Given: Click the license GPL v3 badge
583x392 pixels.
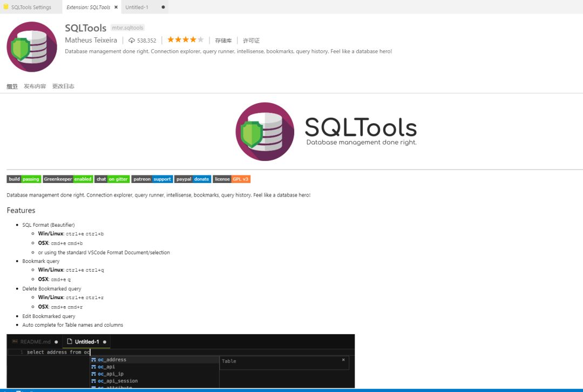Looking at the screenshot, I should click(x=231, y=179).
